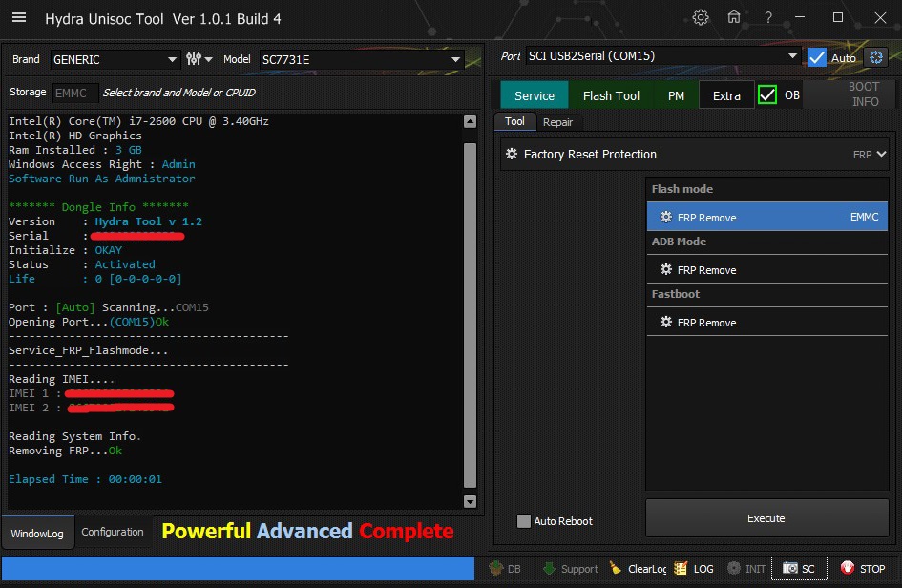Toggle the Auto port checkbox
This screenshot has height=588, width=902.
817,57
